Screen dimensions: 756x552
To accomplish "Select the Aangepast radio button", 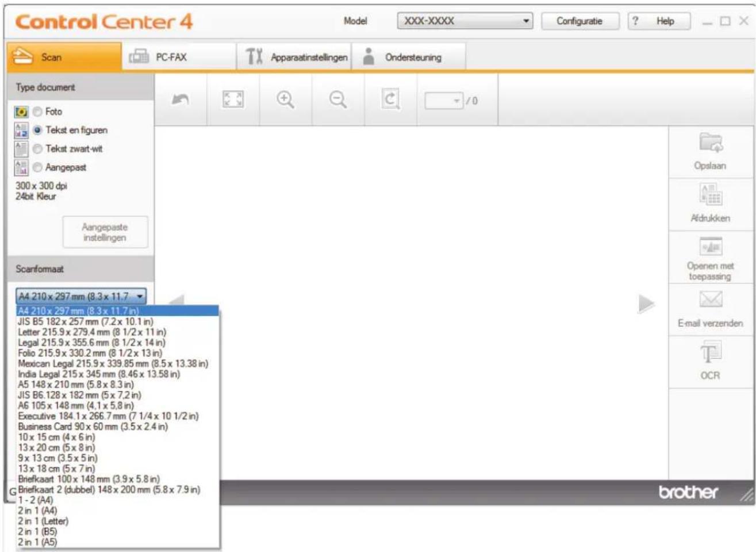I will (37, 167).
